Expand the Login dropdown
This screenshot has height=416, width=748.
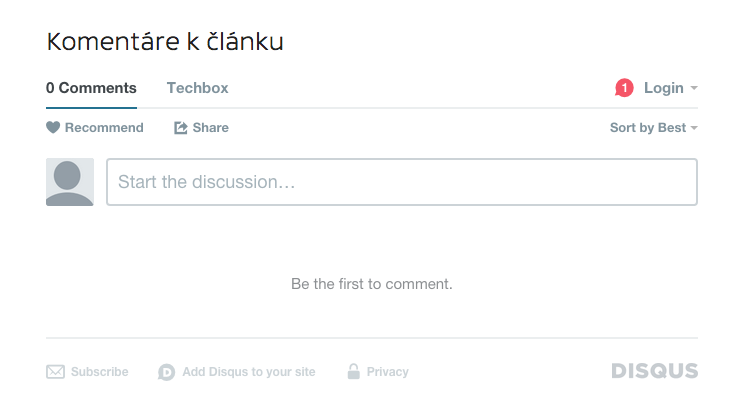click(x=671, y=88)
